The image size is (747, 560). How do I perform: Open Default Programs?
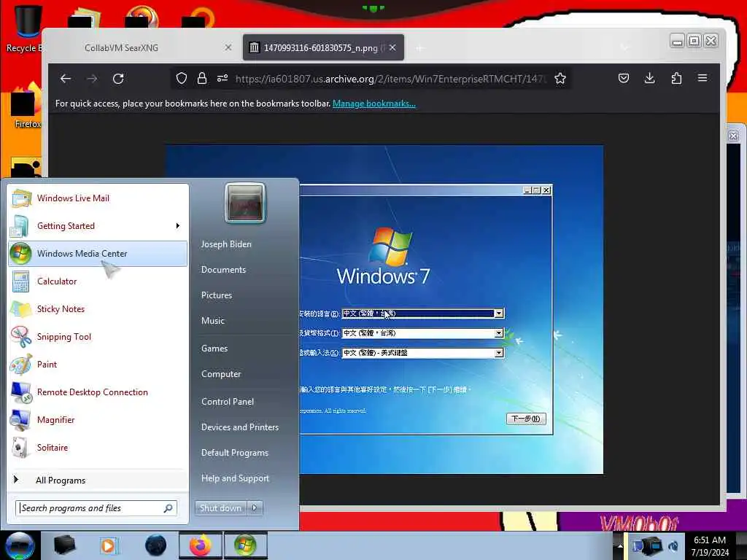[x=234, y=453]
